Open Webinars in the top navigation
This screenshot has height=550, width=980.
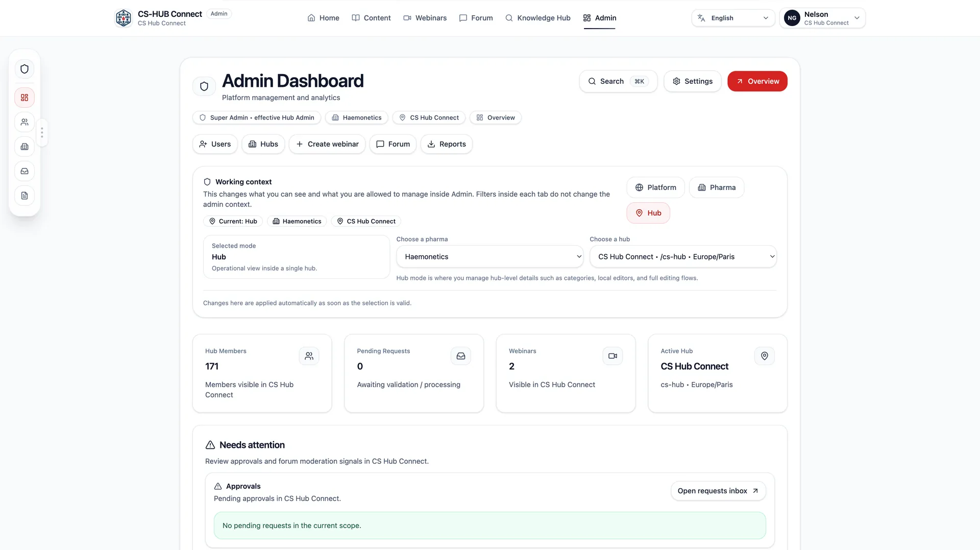point(425,18)
